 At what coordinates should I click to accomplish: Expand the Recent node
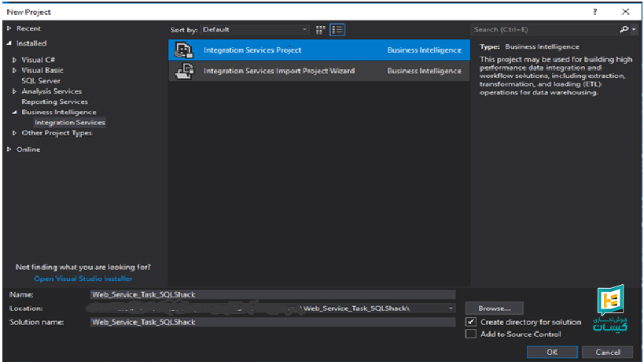(9, 28)
